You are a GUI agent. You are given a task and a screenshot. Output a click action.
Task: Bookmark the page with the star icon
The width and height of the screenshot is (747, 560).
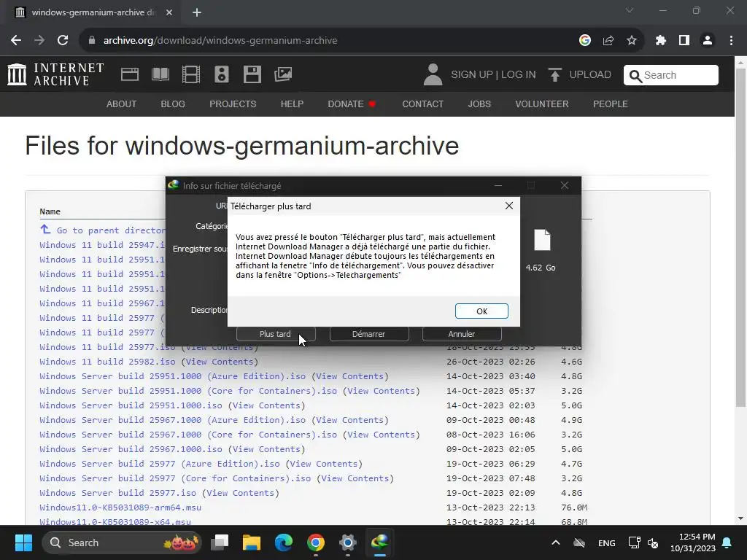point(632,41)
